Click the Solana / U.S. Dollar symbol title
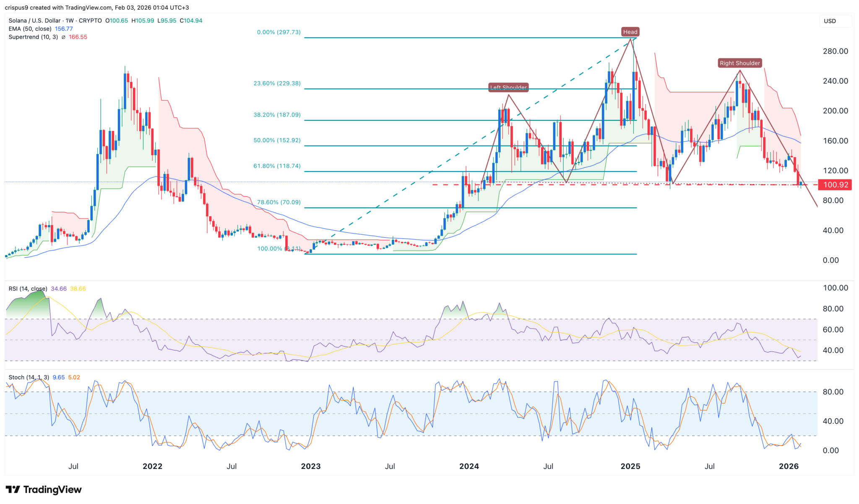 [x=35, y=21]
